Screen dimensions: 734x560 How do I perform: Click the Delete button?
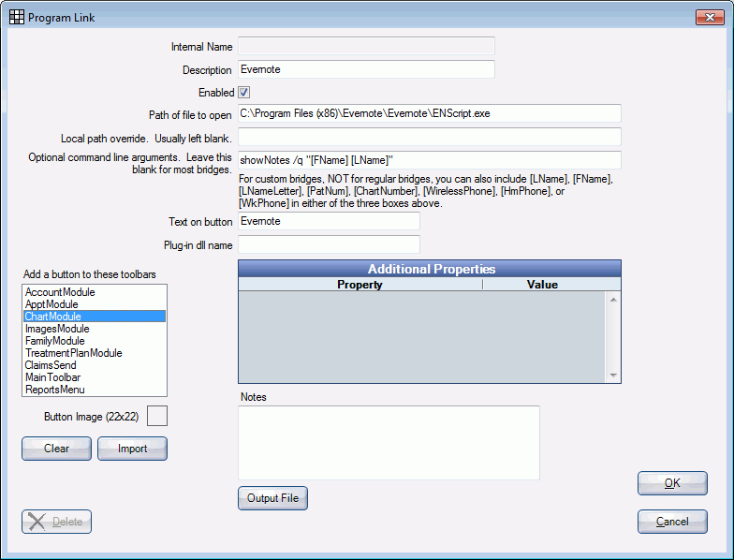click(x=56, y=522)
